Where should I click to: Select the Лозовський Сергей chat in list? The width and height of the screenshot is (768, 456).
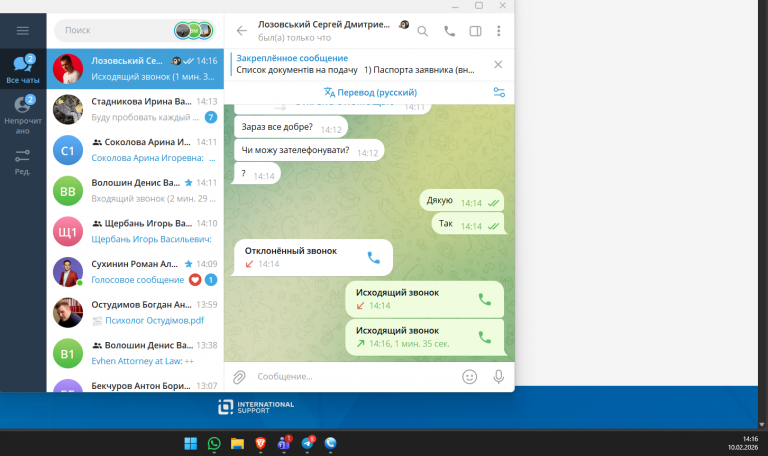[135, 69]
